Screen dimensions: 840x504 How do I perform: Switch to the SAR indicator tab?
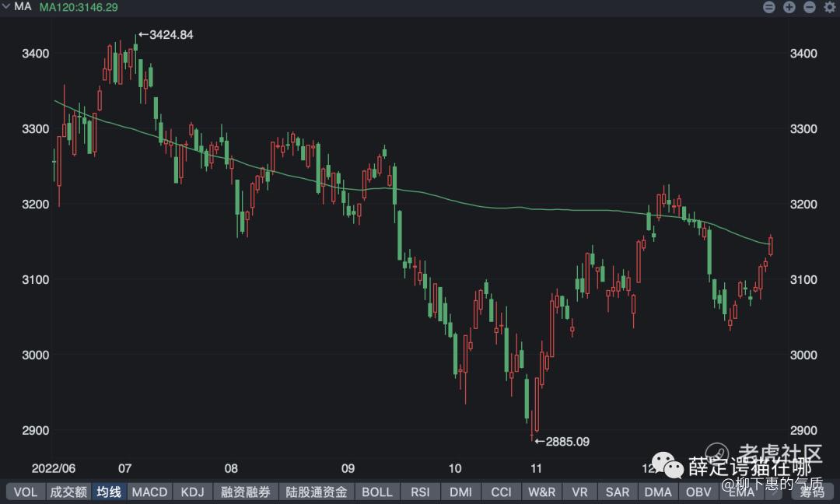[x=617, y=492]
